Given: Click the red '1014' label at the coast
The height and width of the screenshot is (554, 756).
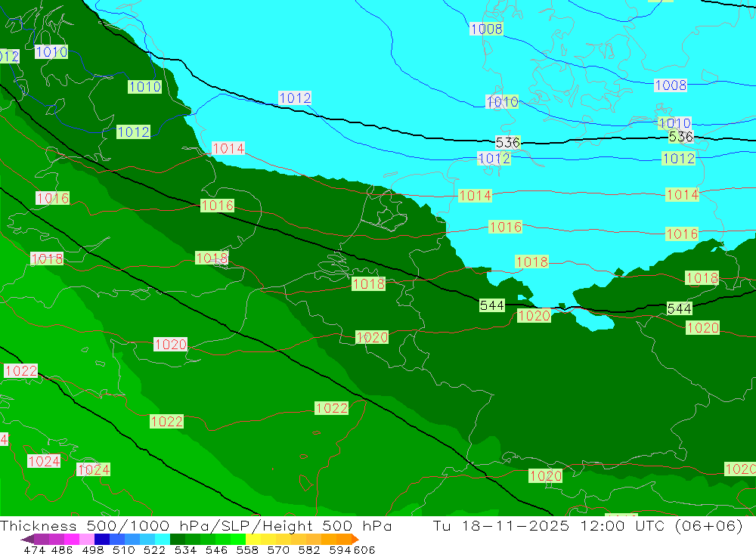Looking at the screenshot, I should [x=228, y=148].
